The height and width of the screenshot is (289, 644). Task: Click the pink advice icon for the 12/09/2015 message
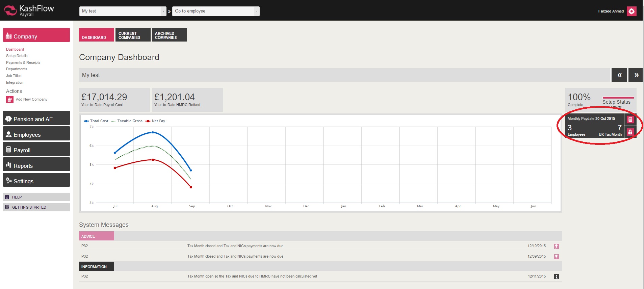556,257
